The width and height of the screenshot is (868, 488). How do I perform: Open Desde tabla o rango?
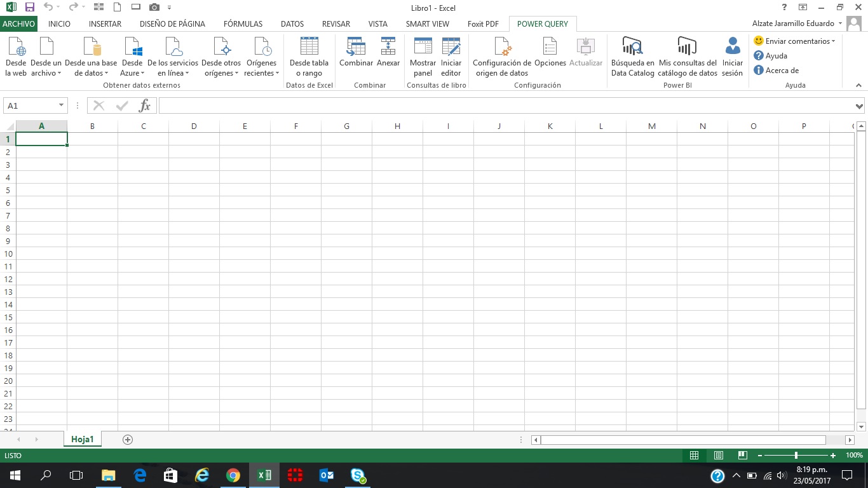click(x=309, y=57)
